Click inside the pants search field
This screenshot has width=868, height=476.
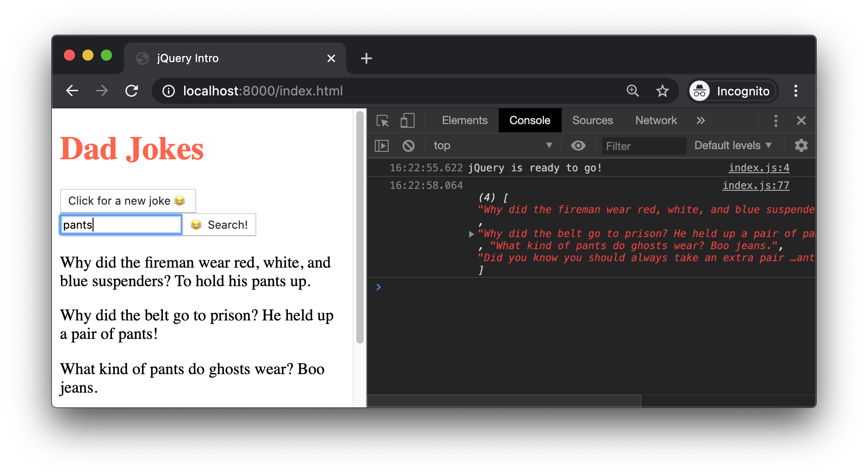coord(120,224)
